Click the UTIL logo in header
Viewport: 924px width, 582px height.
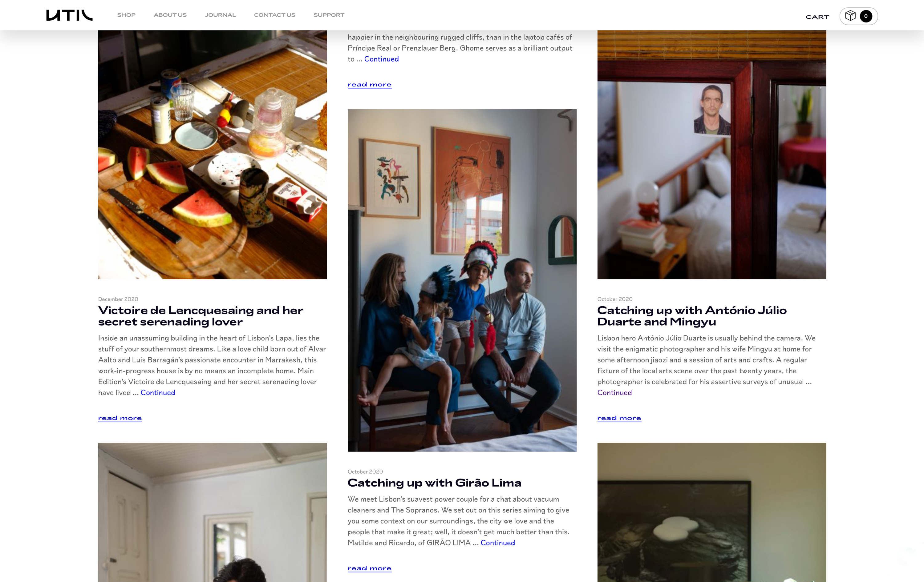click(x=69, y=15)
